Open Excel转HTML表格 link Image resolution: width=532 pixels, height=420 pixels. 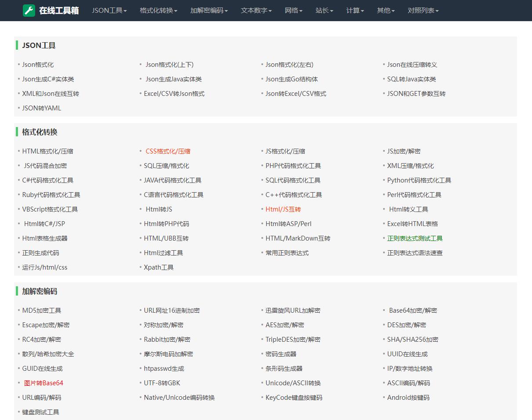tap(413, 224)
